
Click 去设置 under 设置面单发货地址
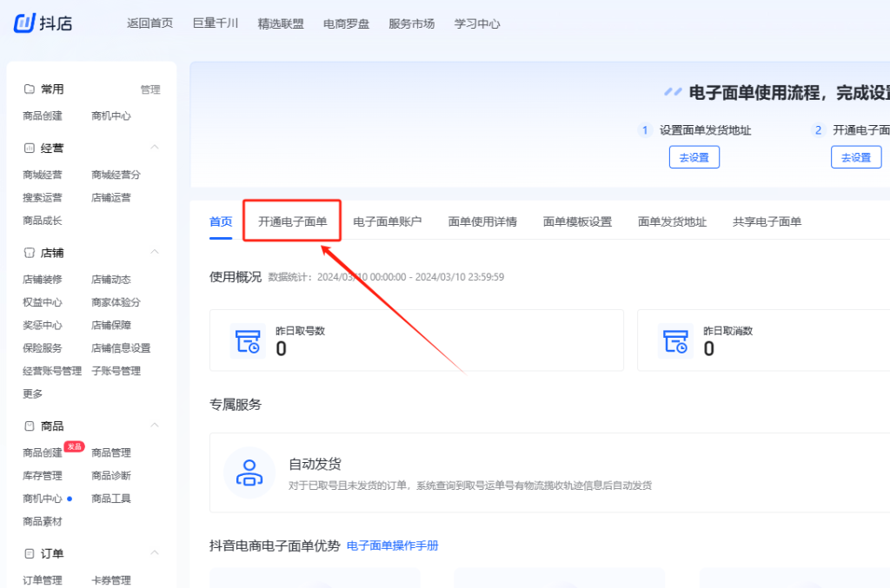tap(694, 157)
